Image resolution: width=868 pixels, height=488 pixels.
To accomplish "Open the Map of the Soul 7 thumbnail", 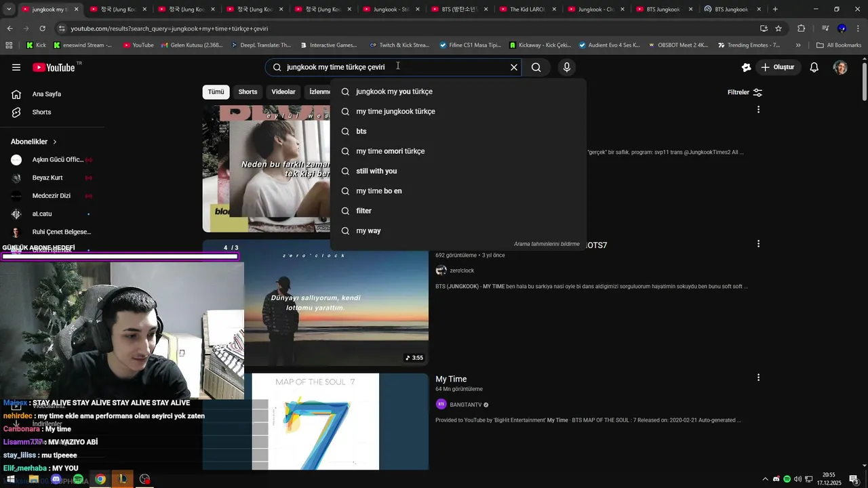I will [x=315, y=422].
